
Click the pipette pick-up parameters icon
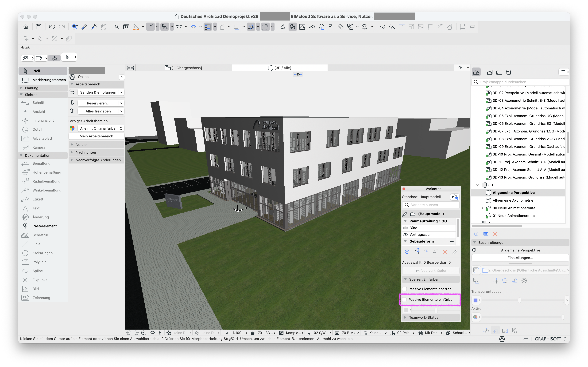pos(84,27)
